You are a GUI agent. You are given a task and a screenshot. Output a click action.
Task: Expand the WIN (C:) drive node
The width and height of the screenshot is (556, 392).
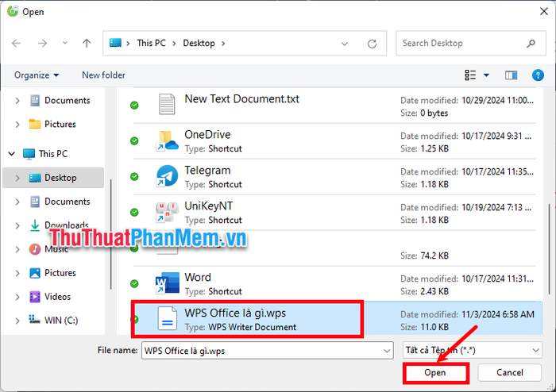[x=17, y=321]
